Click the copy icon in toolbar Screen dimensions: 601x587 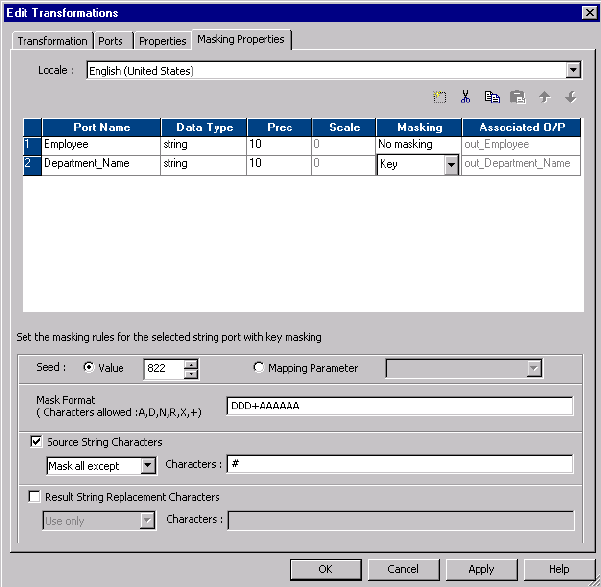(492, 97)
